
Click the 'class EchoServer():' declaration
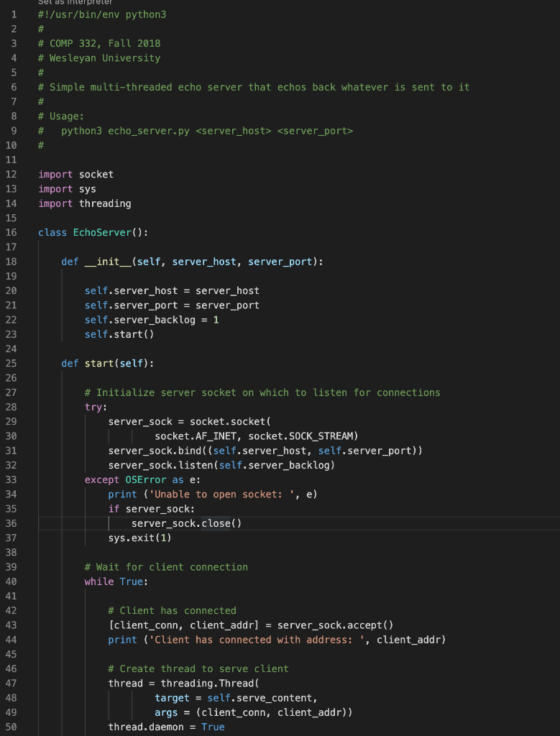(x=93, y=232)
